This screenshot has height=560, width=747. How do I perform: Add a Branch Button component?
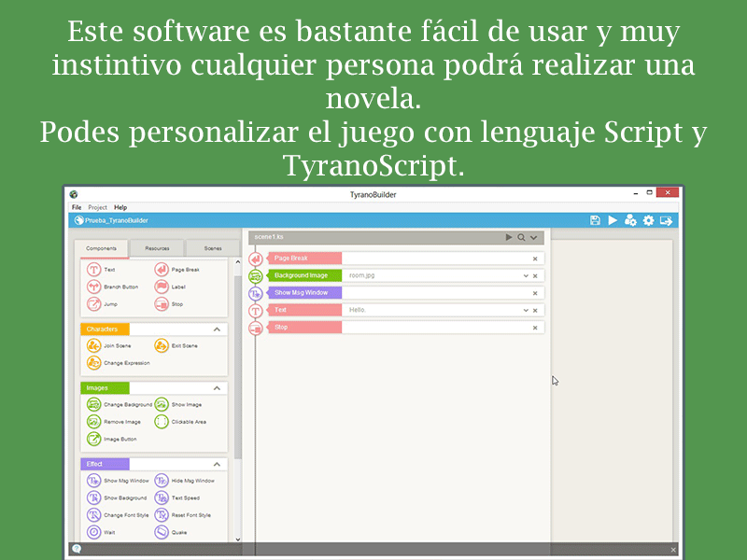point(112,287)
